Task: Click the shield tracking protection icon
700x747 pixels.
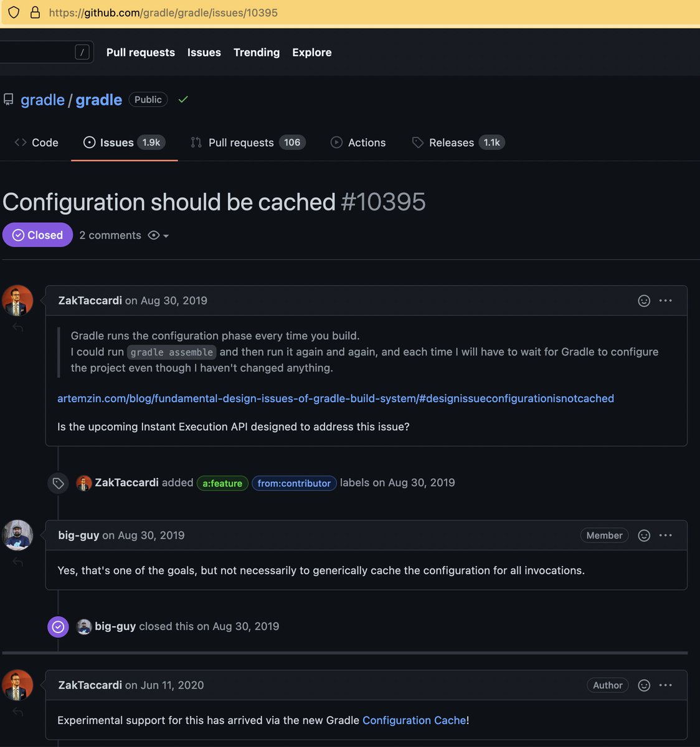Action: (14, 12)
